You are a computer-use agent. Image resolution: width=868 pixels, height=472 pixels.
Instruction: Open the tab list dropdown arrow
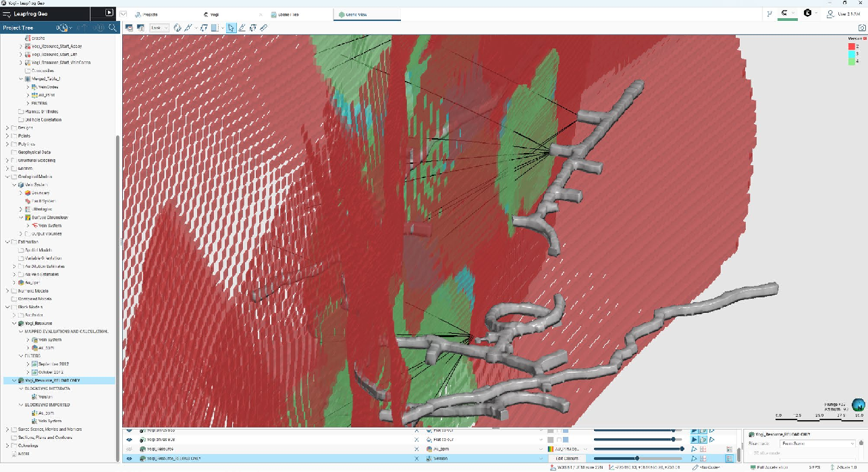[124, 13]
